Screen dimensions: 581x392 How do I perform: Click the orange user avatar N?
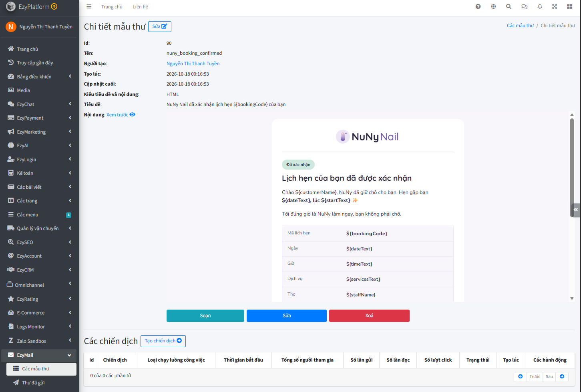point(11,27)
